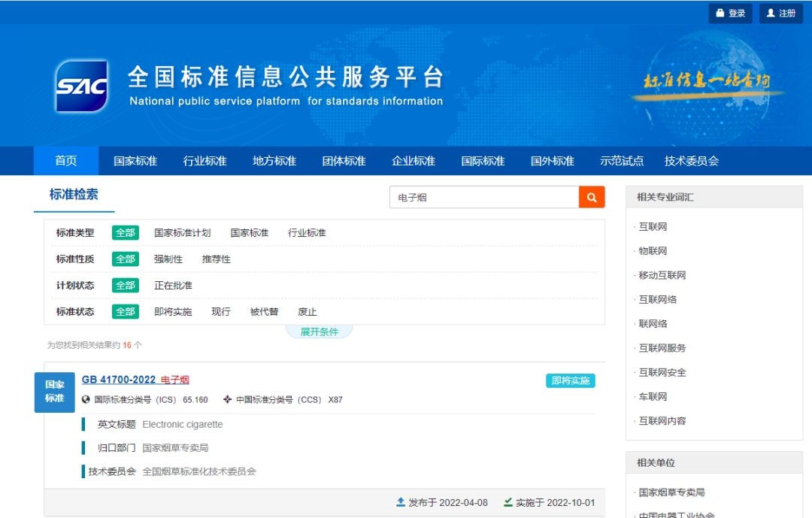The height and width of the screenshot is (518, 812).
Task: Click the implementation date checkmark icon
Action: pos(508,502)
